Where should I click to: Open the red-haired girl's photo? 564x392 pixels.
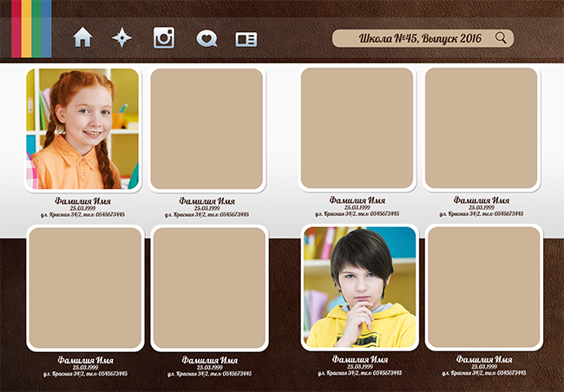point(82,128)
